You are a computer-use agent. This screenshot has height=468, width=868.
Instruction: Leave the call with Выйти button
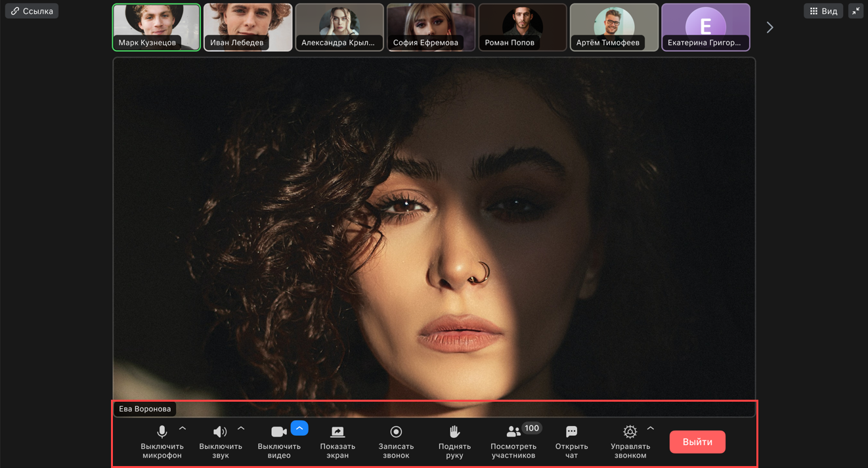[x=697, y=442]
